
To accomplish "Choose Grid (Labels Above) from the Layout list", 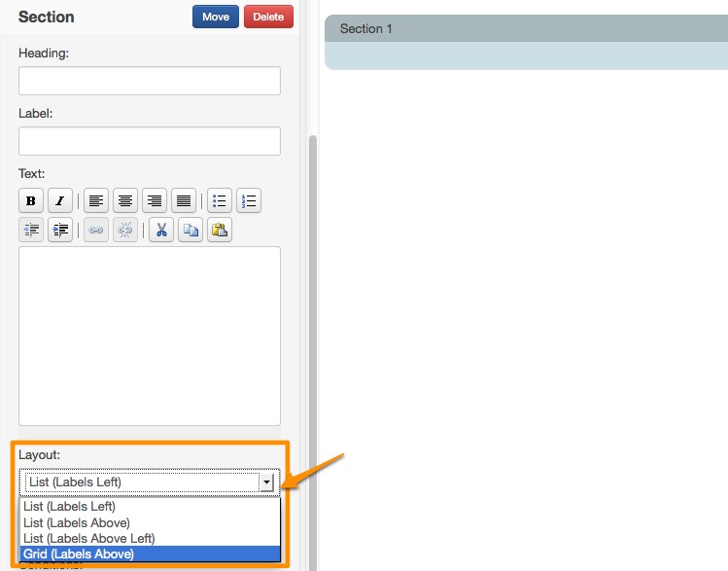I will [79, 553].
